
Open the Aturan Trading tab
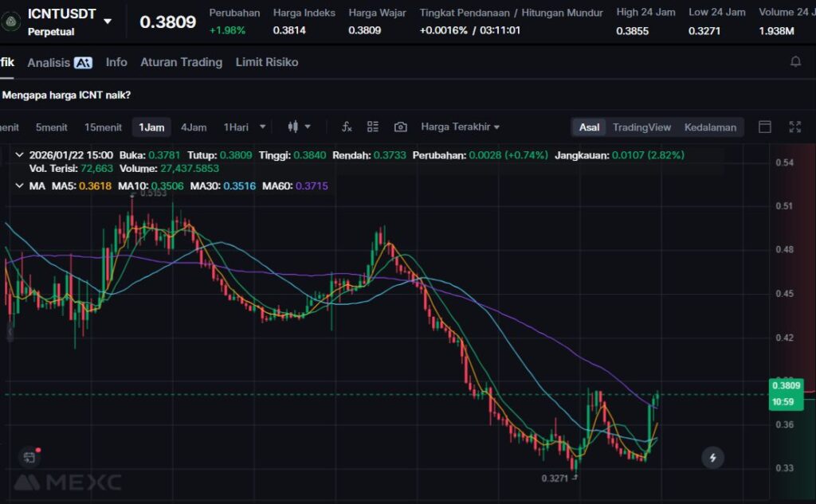click(x=181, y=62)
